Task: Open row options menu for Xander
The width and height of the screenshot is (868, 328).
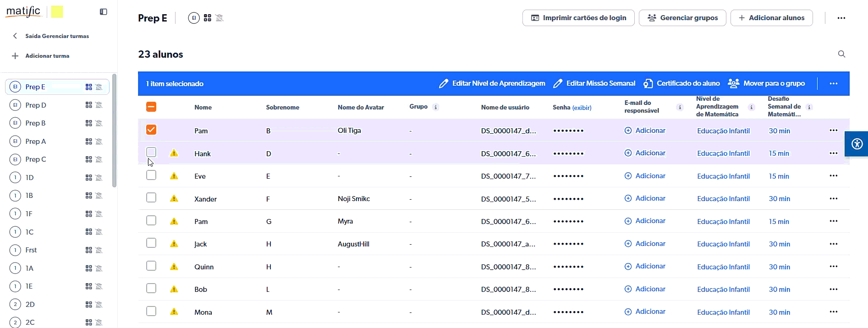Action: tap(833, 199)
